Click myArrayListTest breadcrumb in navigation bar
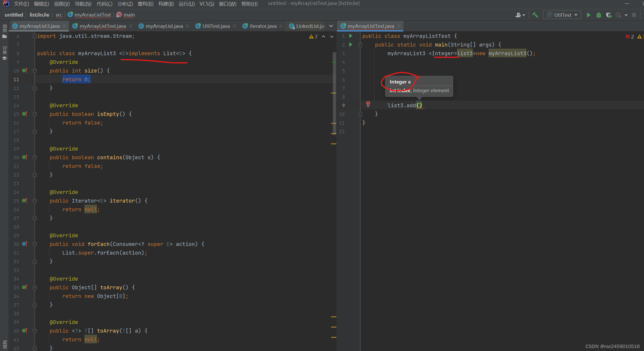 click(x=89, y=15)
